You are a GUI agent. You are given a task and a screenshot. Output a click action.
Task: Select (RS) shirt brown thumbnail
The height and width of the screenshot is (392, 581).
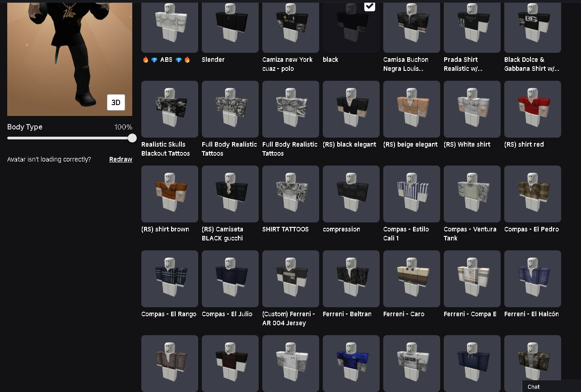pos(170,194)
